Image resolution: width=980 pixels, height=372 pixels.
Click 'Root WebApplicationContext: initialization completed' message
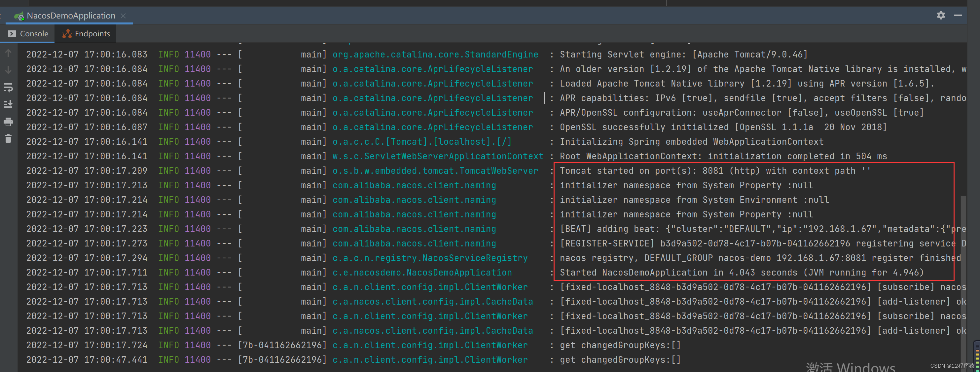(723, 156)
